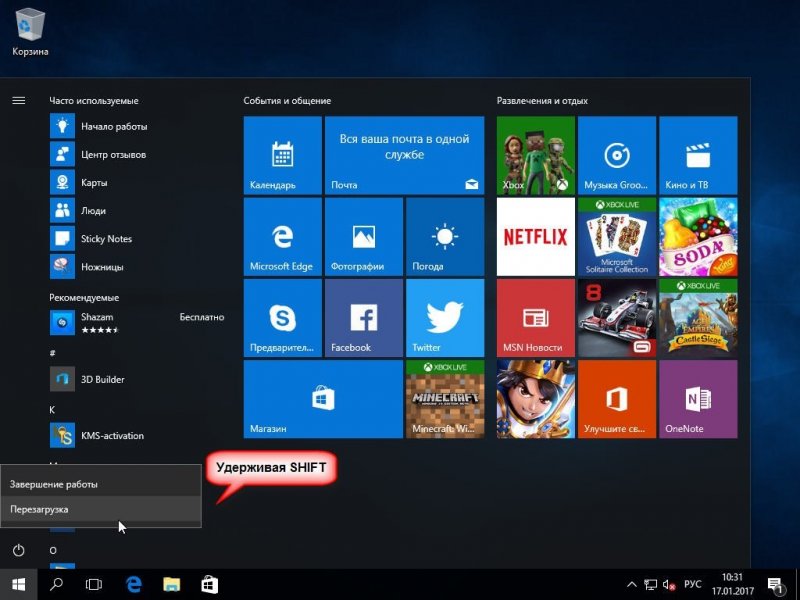Open the Facebook tile
This screenshot has width=800, height=600.
(x=364, y=318)
